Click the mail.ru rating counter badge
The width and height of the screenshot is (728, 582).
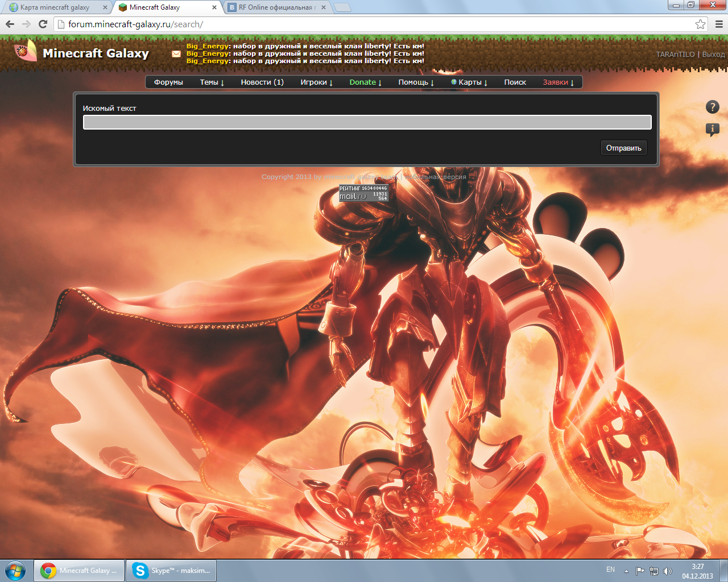tap(363, 193)
